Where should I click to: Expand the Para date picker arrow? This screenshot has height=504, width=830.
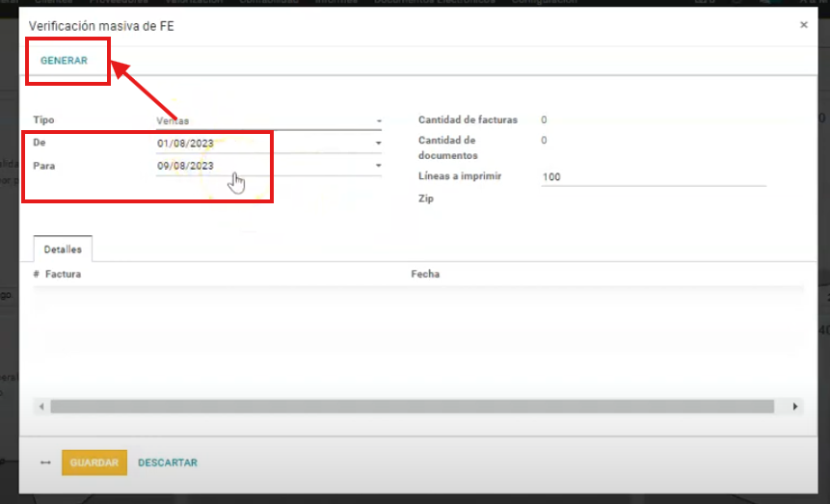click(378, 166)
